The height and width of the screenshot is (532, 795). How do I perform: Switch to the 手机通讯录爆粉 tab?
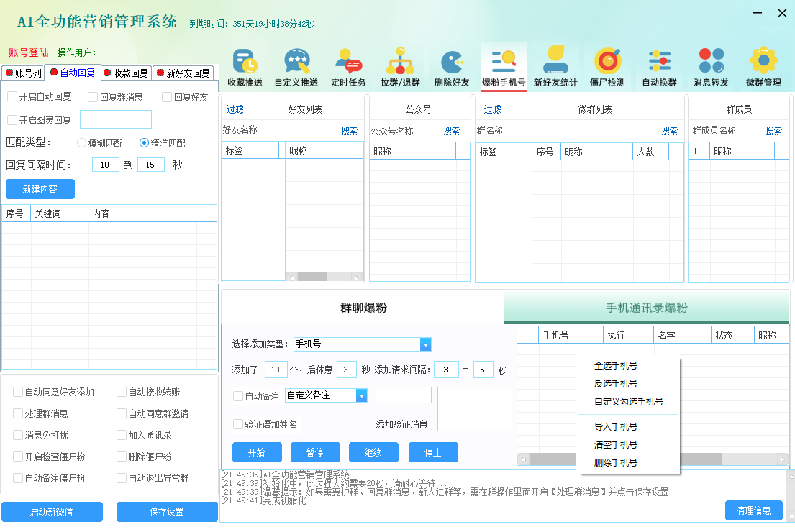tap(647, 308)
